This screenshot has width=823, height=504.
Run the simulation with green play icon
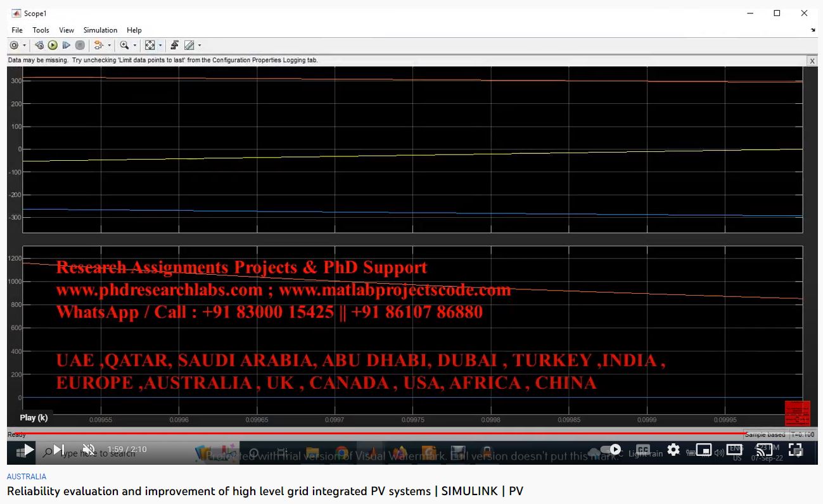[x=53, y=46]
